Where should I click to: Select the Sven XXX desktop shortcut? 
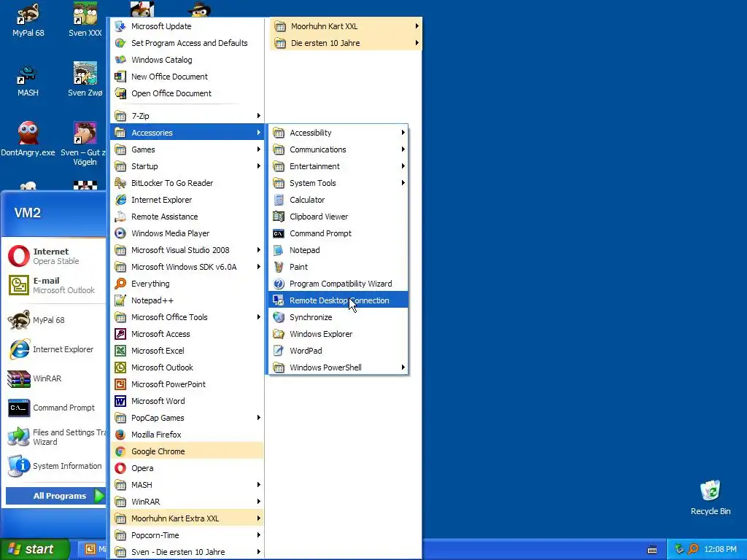[x=85, y=20]
